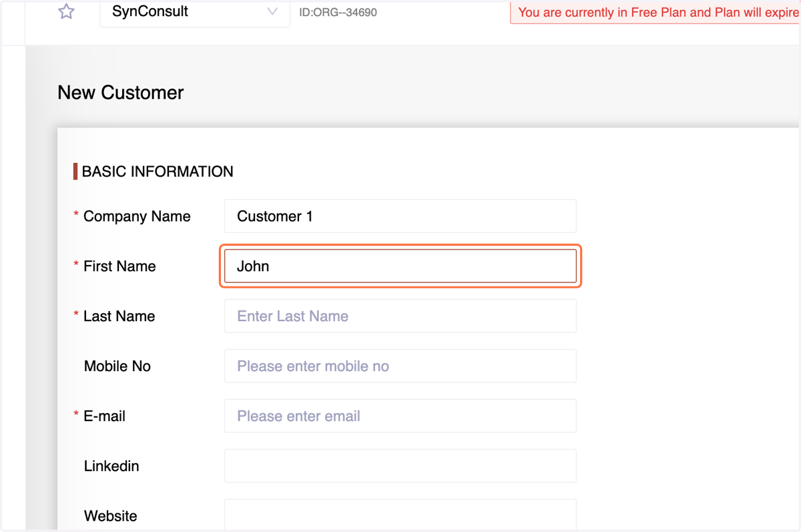The image size is (801, 532).
Task: Focus the Last Name input field
Action: (400, 316)
